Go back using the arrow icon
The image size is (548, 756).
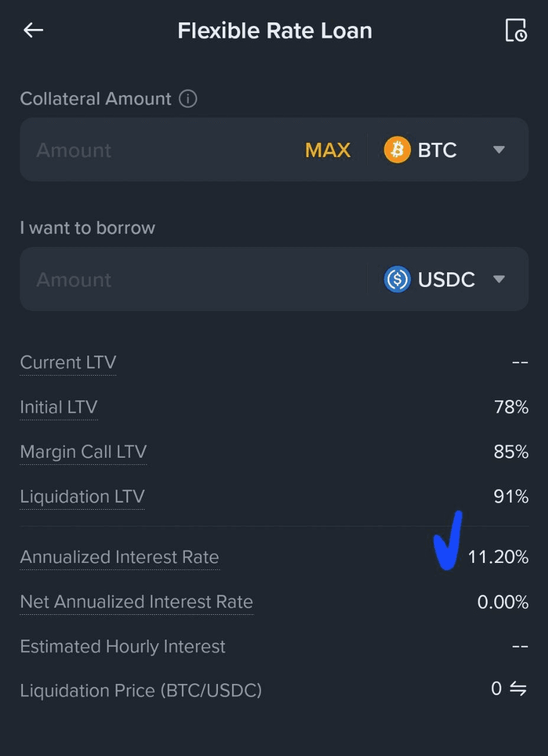[x=33, y=31]
